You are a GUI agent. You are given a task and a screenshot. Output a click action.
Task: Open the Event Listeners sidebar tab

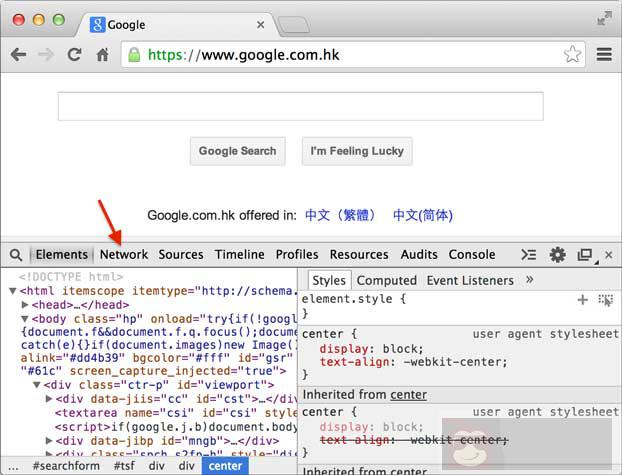[x=470, y=281]
